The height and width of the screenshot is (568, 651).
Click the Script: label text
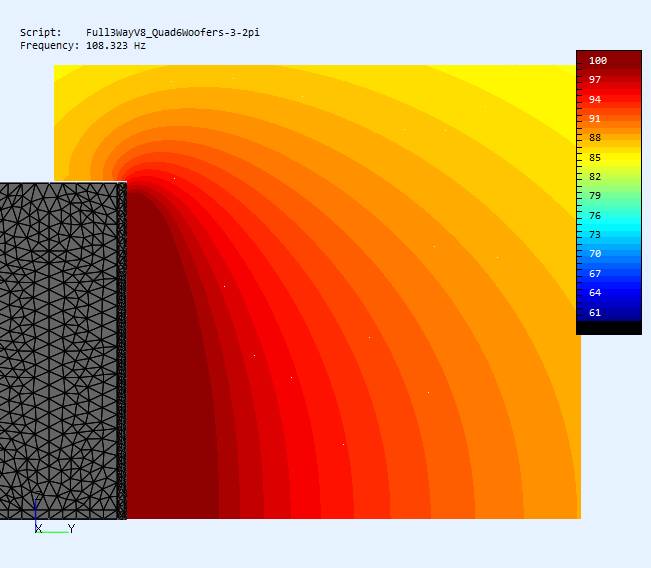coord(41,32)
